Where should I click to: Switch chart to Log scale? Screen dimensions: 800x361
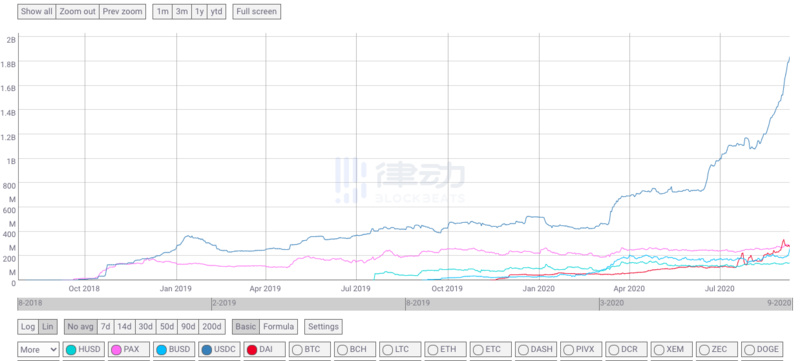pos(28,326)
